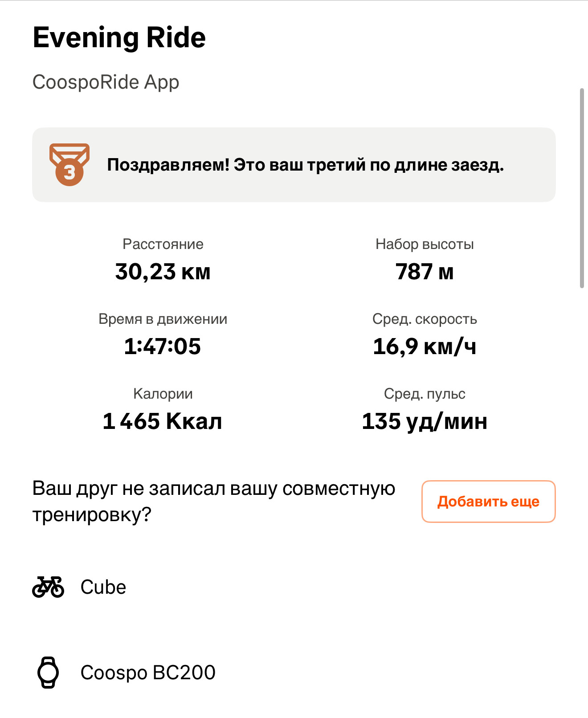Click the Ваш друг не записал prompt text

coord(214,502)
